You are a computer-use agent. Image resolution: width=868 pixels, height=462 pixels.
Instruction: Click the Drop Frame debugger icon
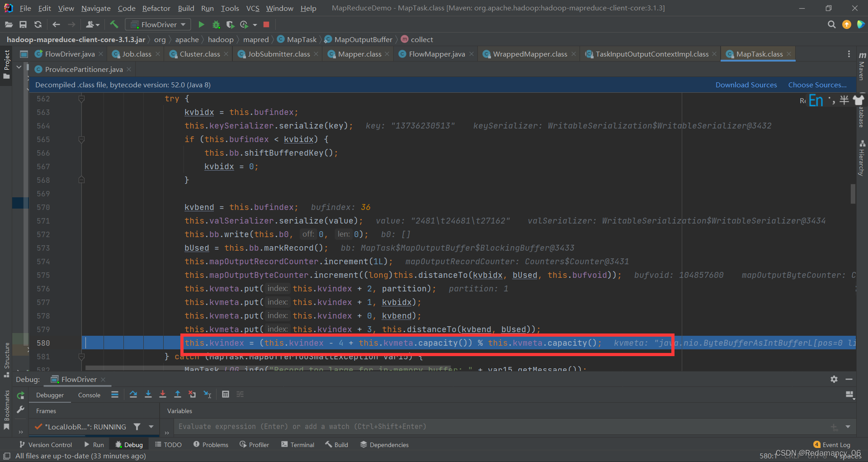click(x=192, y=395)
